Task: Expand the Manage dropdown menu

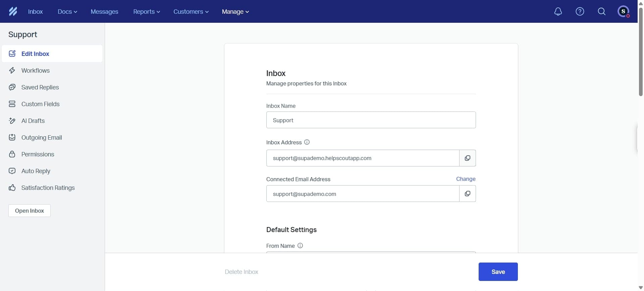Action: click(235, 11)
